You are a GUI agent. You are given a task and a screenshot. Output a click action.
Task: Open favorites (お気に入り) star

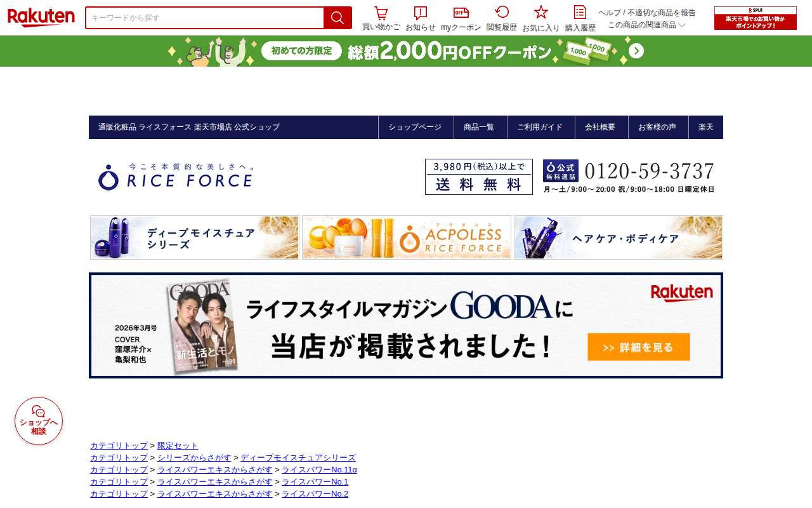point(541,18)
